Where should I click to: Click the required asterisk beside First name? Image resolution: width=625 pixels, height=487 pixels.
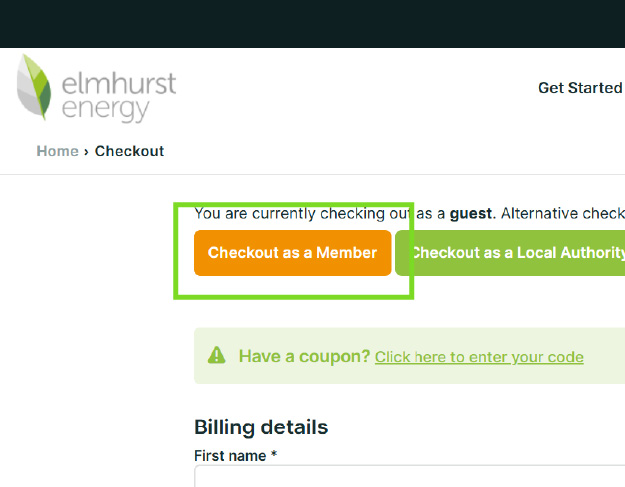coord(274,456)
